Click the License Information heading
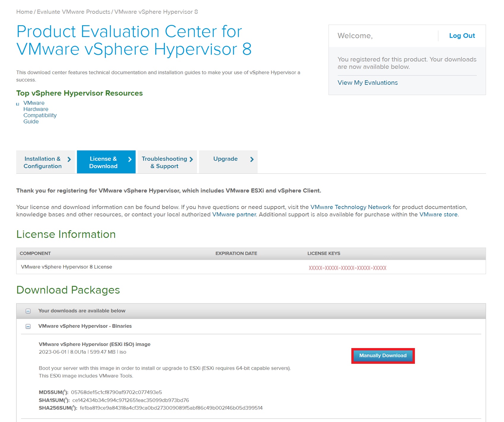Viewport: 504px width, 422px height. (66, 234)
